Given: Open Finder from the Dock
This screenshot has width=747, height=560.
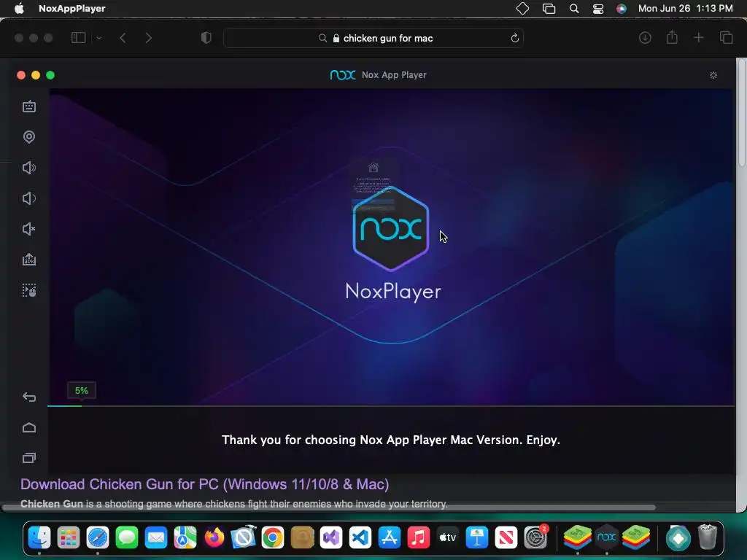Looking at the screenshot, I should tap(39, 538).
